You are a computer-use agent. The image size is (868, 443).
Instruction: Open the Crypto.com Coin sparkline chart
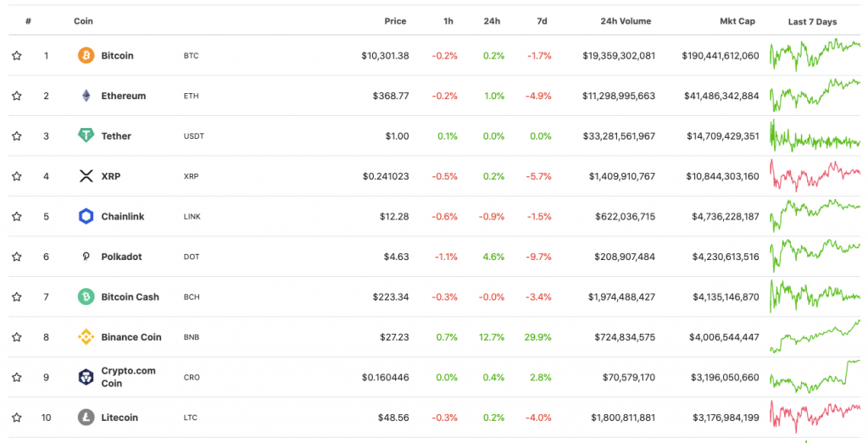[815, 377]
